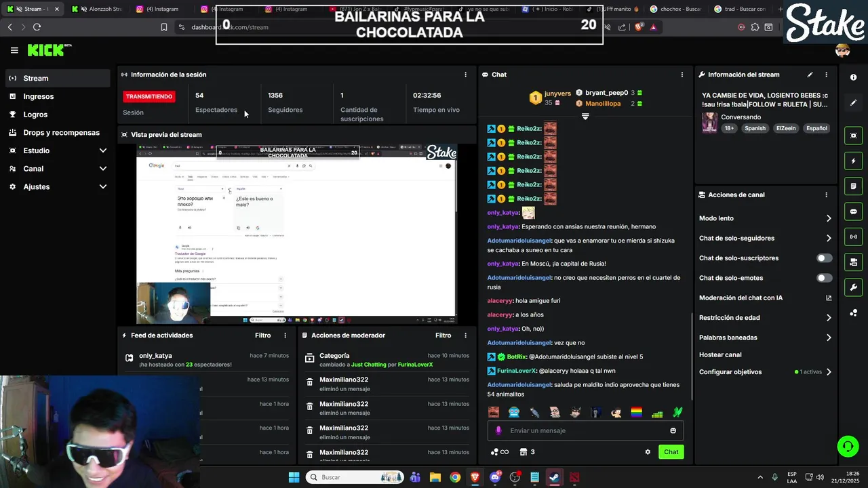Image resolution: width=868 pixels, height=488 pixels.
Task: Open emoji picker in message box
Action: click(673, 430)
